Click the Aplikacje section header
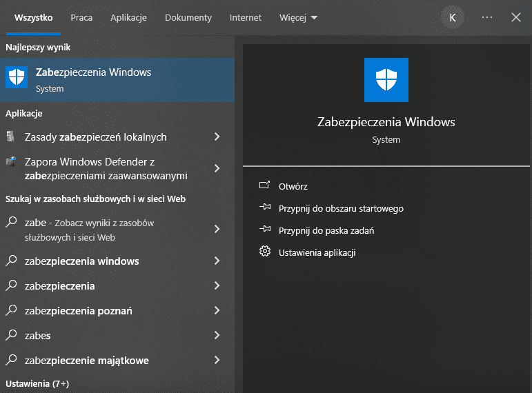The width and height of the screenshot is (532, 393). click(23, 113)
